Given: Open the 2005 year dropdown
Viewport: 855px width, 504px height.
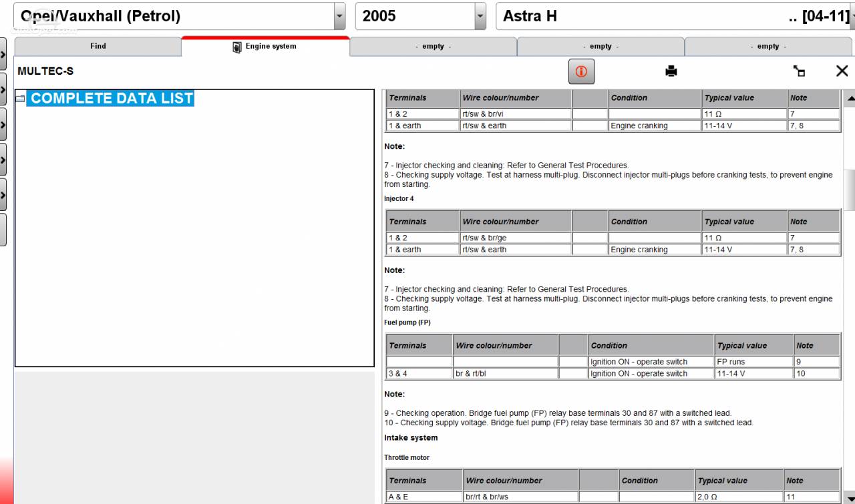Looking at the screenshot, I should 480,16.
